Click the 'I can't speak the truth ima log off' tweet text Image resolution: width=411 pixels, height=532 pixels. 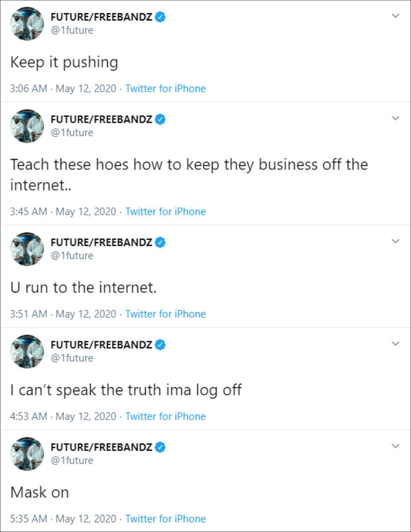click(126, 390)
